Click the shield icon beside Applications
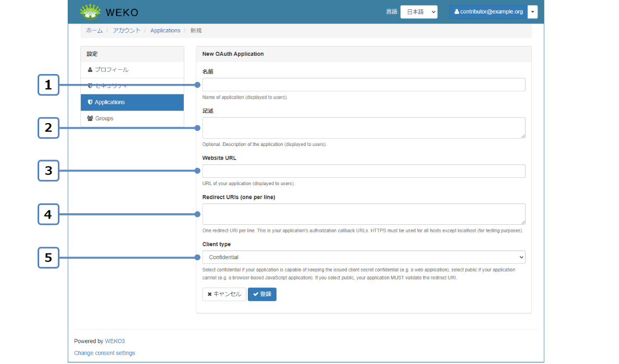This screenshot has height=364, width=619. coord(90,102)
